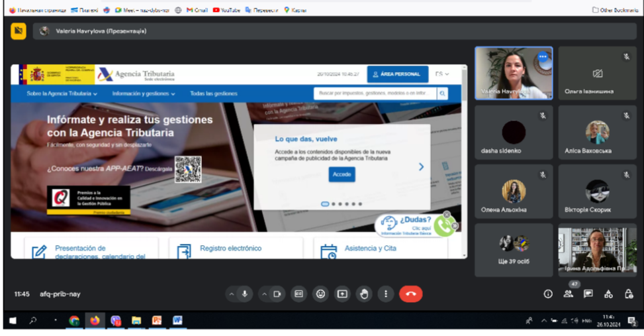Open the Gmail bookmark
This screenshot has width=644, height=336.
197,11
